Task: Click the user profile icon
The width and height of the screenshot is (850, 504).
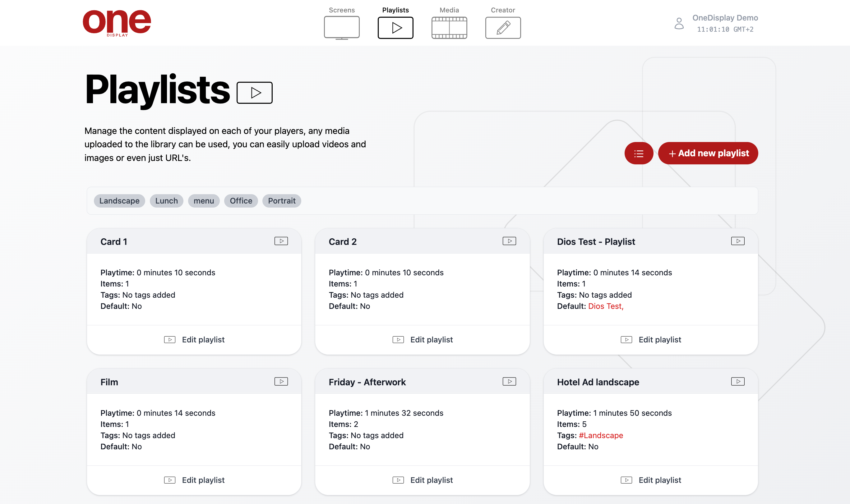Action: point(679,23)
